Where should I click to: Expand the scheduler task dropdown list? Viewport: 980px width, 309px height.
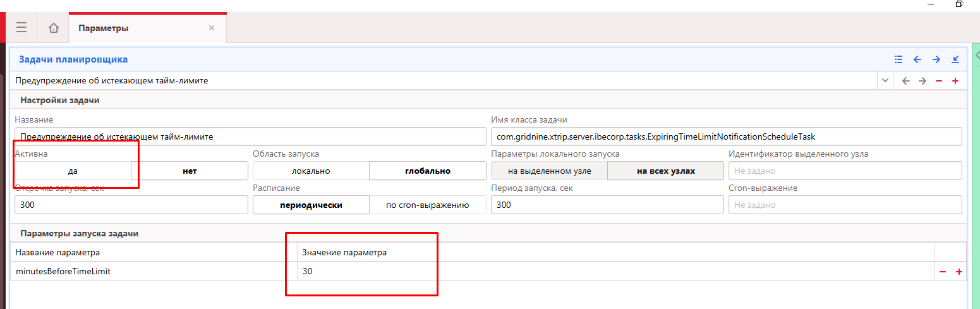pos(885,81)
